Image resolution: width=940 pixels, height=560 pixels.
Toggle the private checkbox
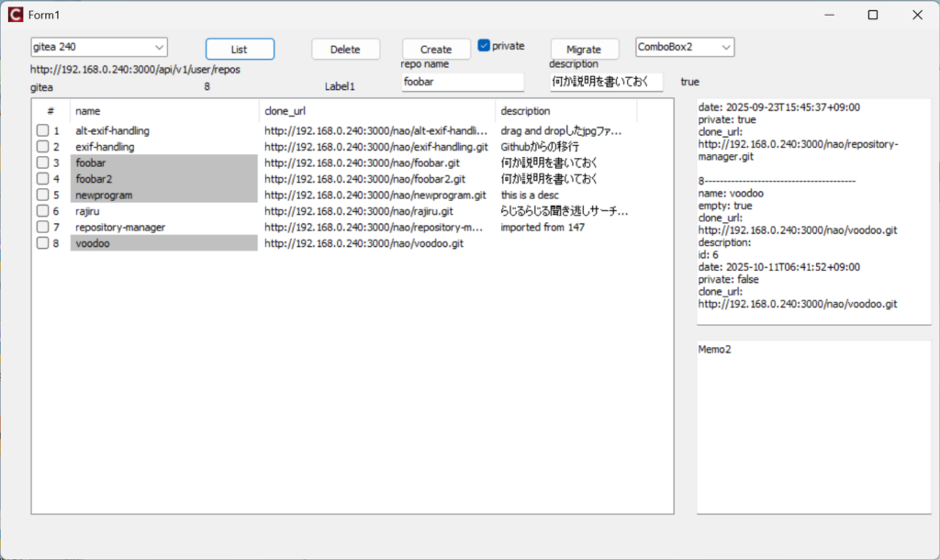tap(484, 46)
